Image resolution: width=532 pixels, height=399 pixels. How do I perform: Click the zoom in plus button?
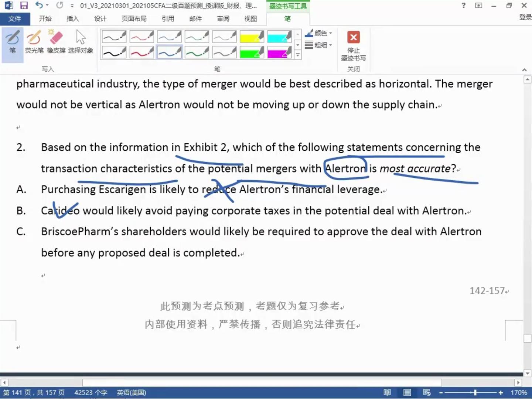pos(501,392)
